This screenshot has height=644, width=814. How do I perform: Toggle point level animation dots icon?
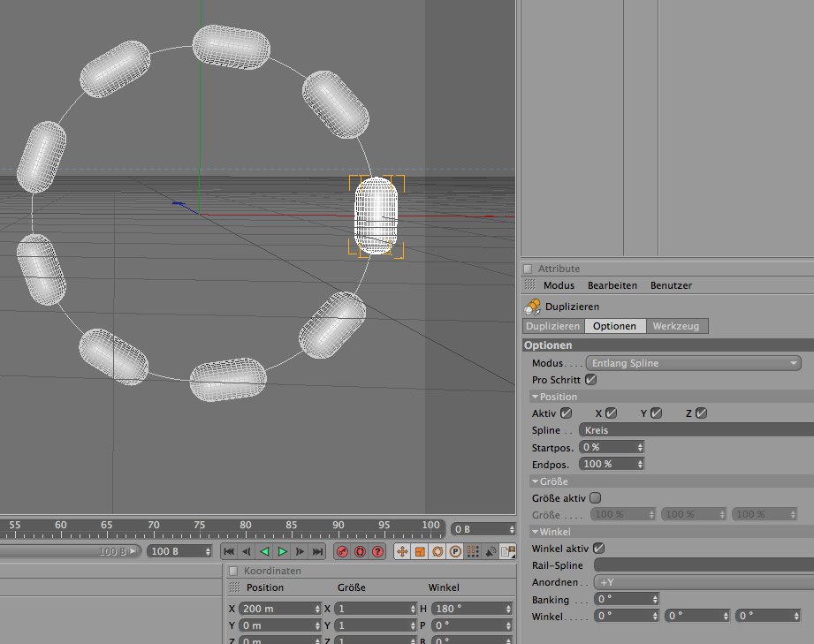pyautogui.click(x=473, y=551)
